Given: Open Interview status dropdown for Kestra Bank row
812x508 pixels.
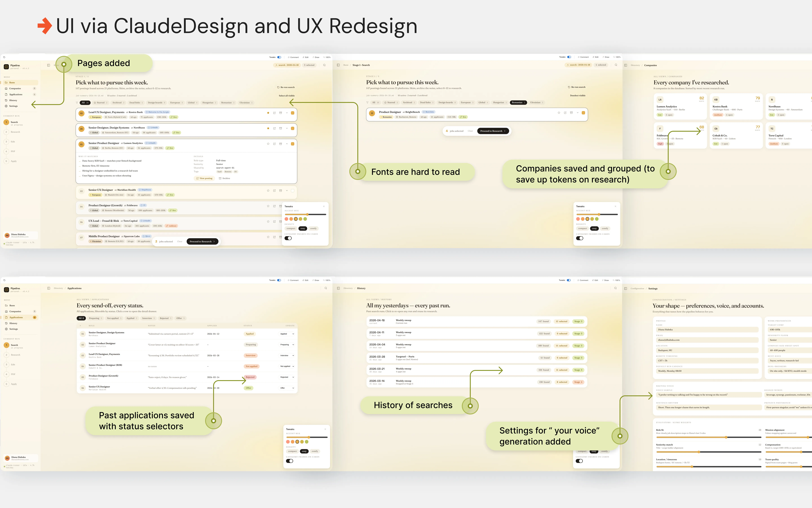Looking at the screenshot, I should click(x=287, y=355).
